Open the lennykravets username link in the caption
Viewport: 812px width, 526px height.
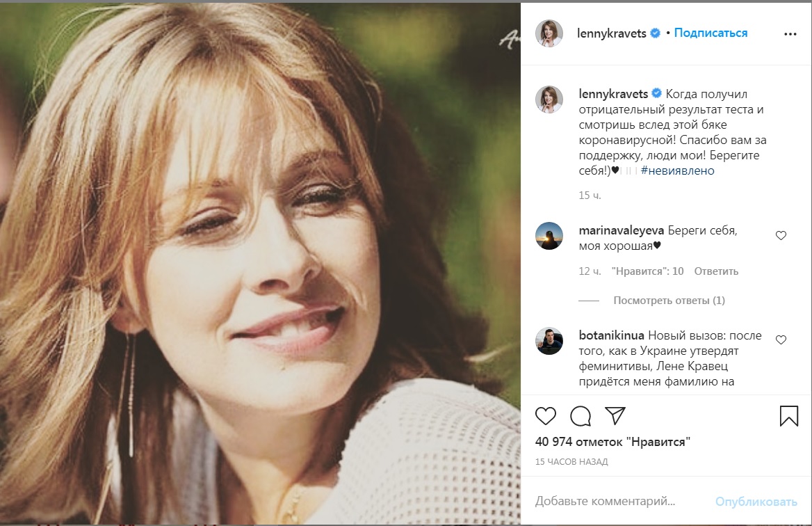(x=615, y=91)
